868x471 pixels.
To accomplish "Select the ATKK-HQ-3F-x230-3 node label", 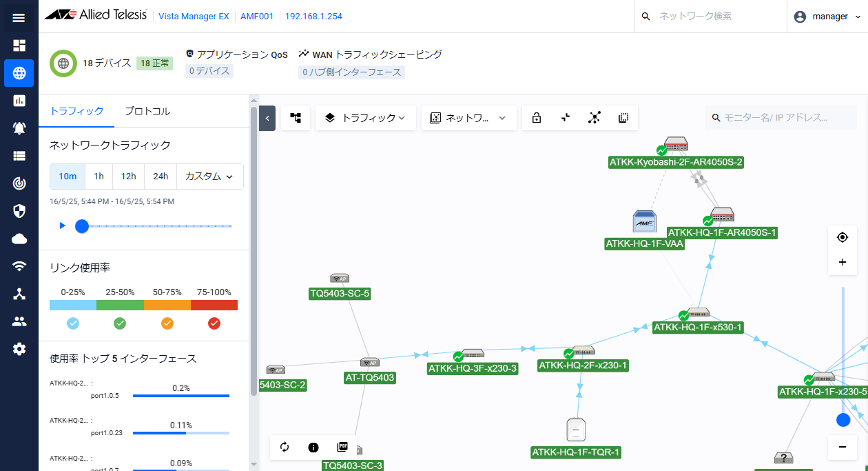I will [x=473, y=368].
